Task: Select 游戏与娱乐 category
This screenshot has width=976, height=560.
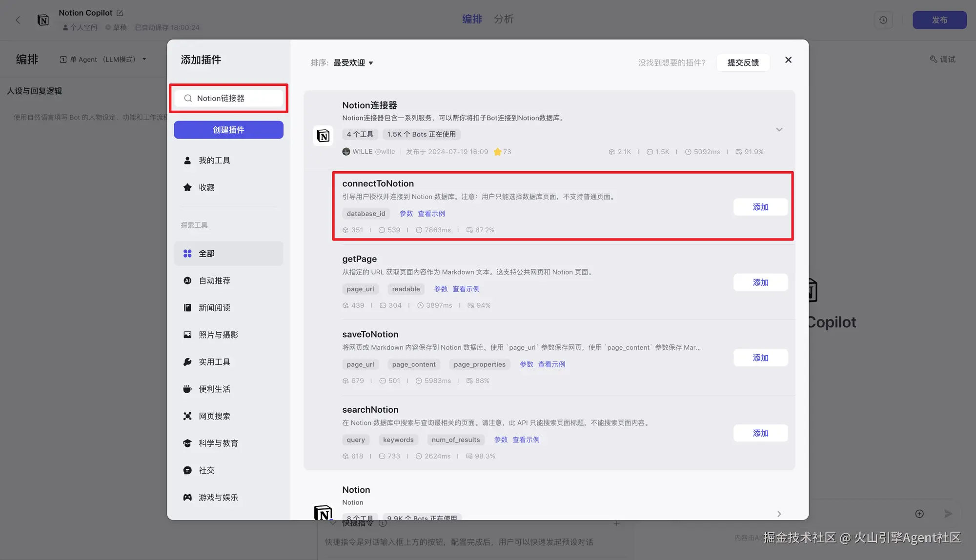Action: (x=218, y=498)
